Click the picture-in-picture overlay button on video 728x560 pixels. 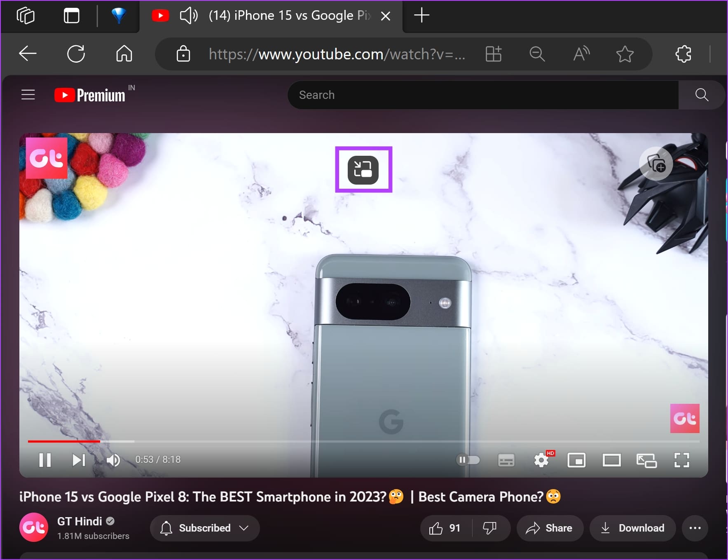(363, 170)
